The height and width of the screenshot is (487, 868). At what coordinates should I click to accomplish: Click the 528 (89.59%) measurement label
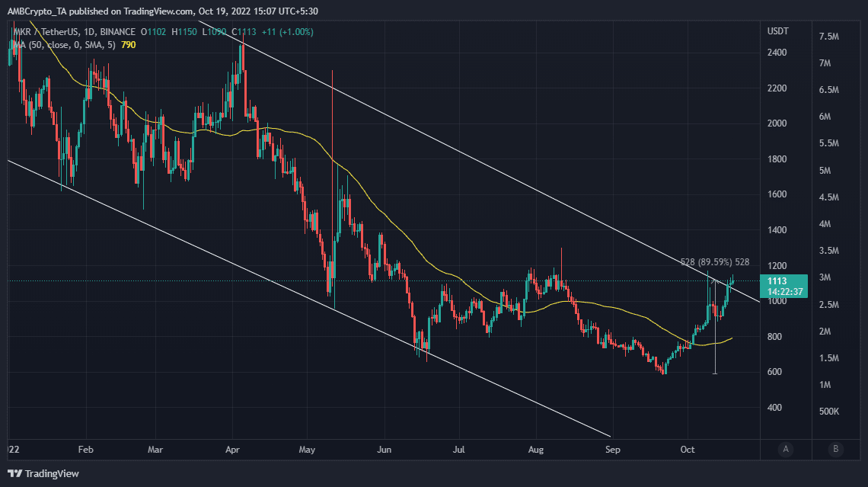pos(715,262)
